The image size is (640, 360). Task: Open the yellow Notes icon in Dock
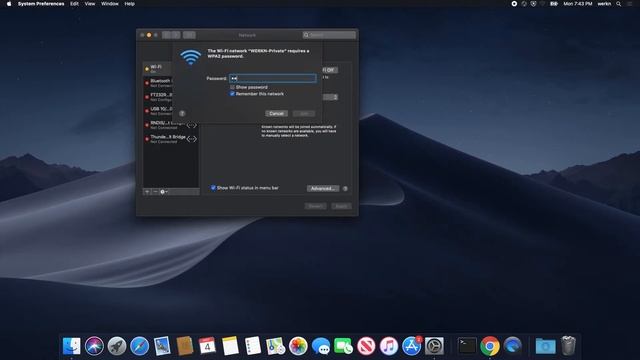230,346
